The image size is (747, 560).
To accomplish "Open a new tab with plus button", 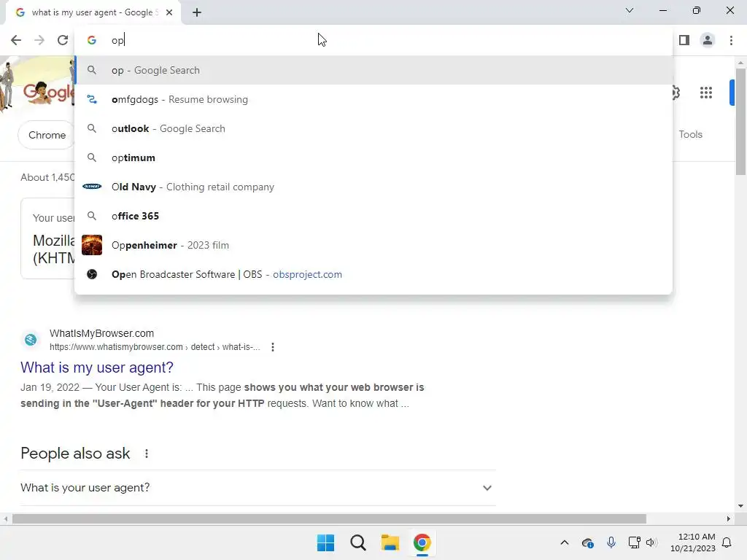I will (x=197, y=12).
